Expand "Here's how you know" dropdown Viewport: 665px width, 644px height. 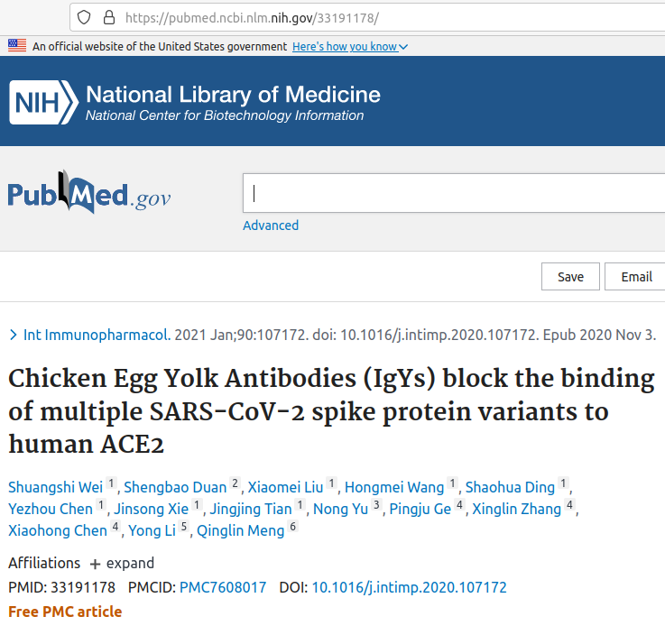click(350, 46)
